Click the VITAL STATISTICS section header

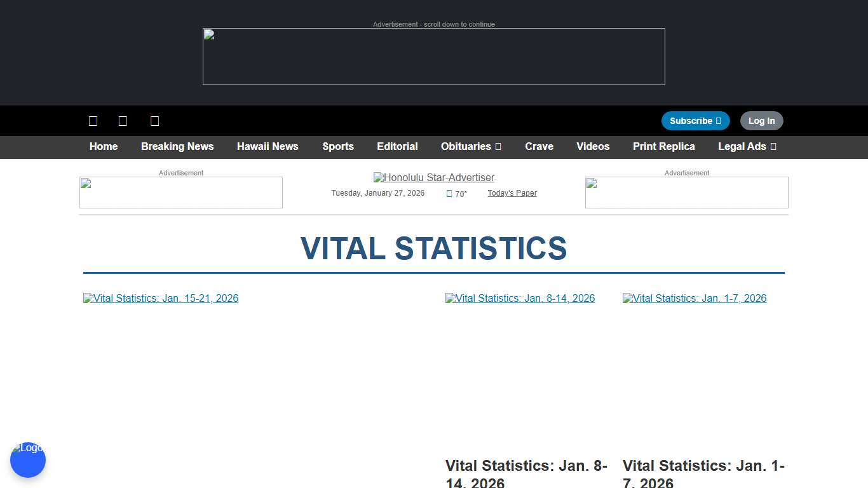tap(434, 249)
